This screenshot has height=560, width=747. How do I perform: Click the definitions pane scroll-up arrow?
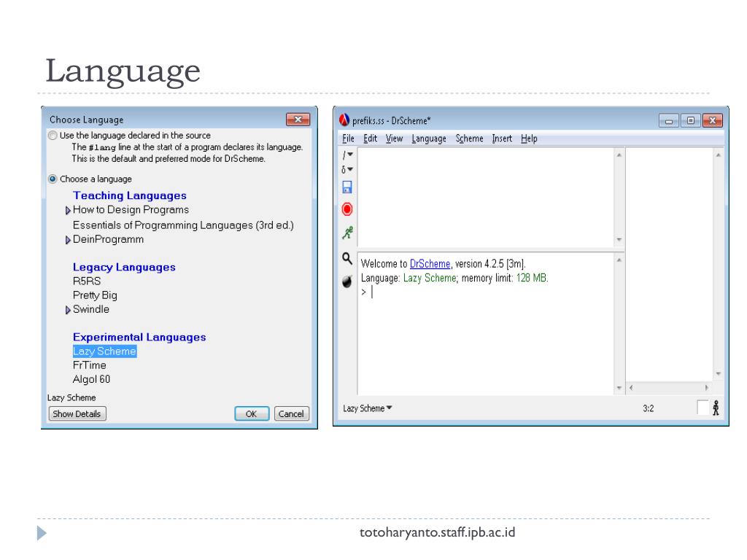point(619,155)
